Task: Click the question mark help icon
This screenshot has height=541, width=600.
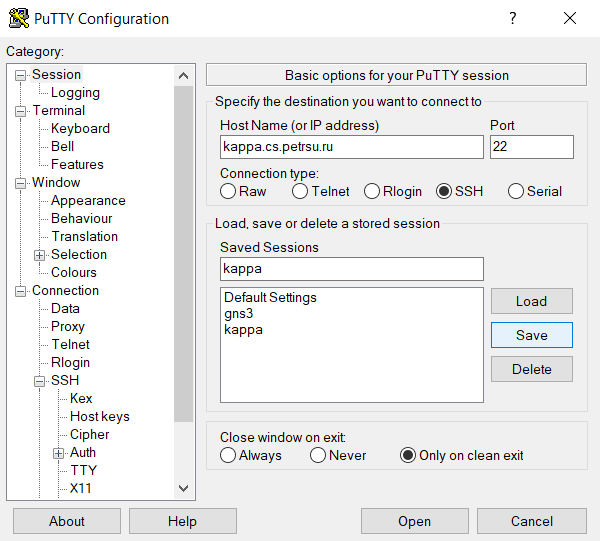Action: tap(513, 18)
